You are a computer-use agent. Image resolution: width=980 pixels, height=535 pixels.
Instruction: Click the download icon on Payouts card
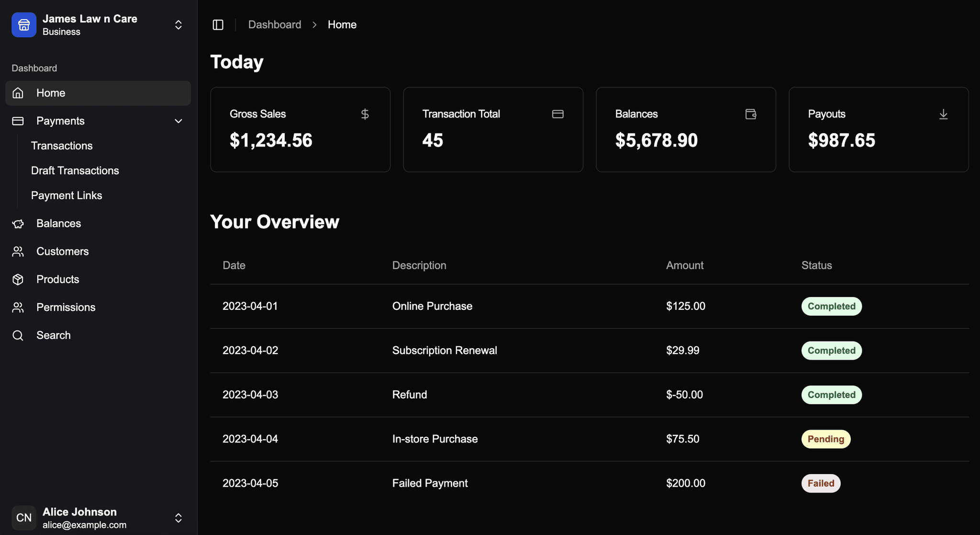tap(943, 114)
